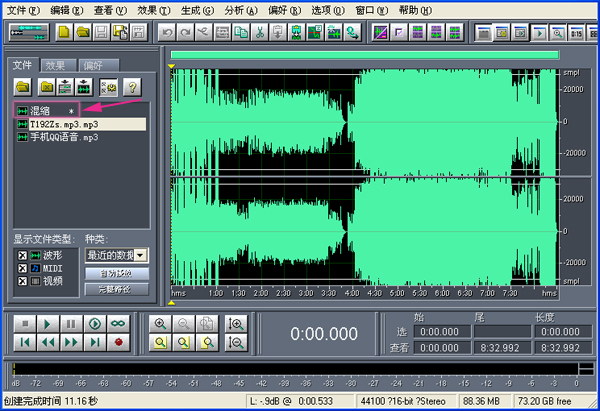Switch to the 偏好 tab in the left panel
The height and width of the screenshot is (411, 600).
pos(98,66)
